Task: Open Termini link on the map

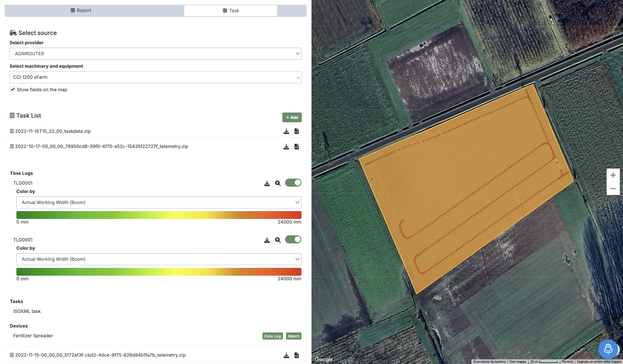Action: point(567,362)
